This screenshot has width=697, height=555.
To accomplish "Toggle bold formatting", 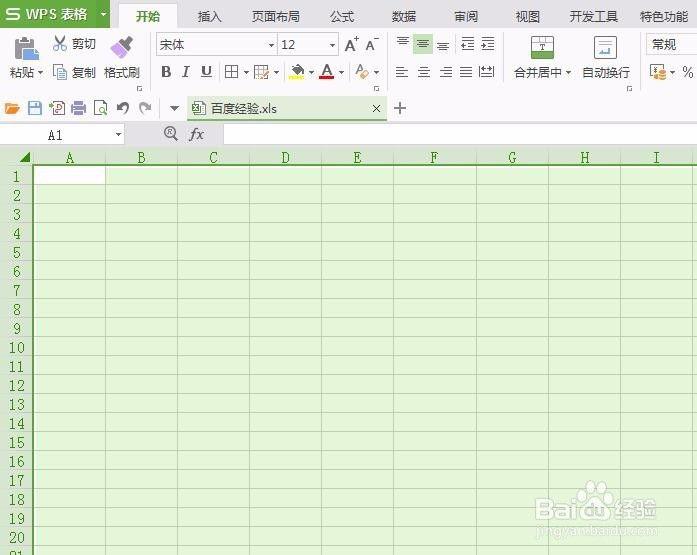I will 166,72.
